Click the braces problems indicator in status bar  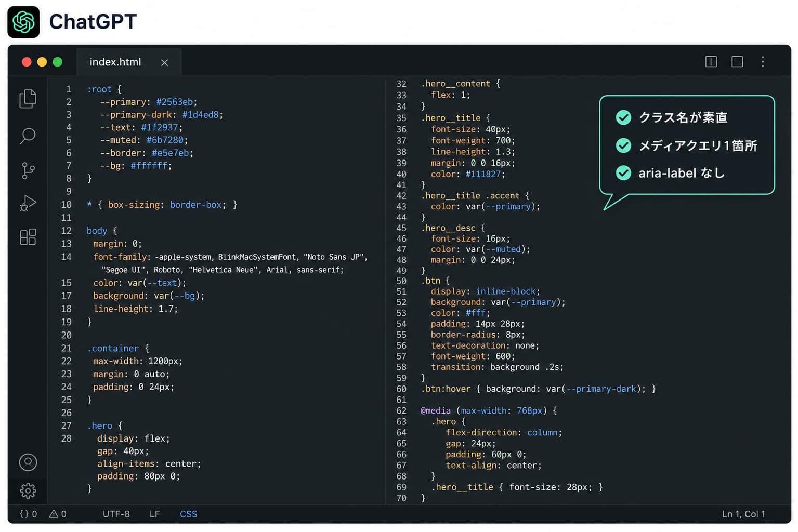(x=28, y=514)
